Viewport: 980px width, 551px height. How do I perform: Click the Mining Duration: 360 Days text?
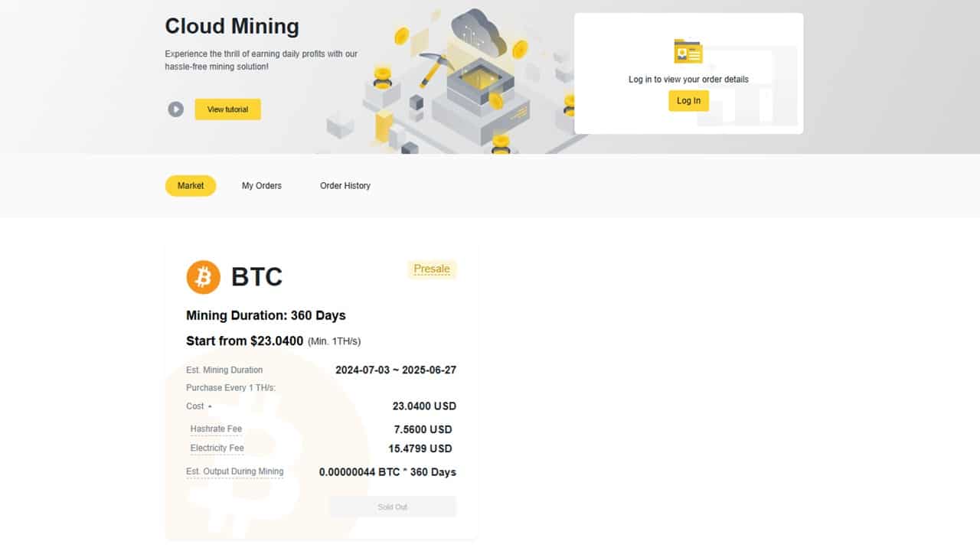click(x=266, y=315)
